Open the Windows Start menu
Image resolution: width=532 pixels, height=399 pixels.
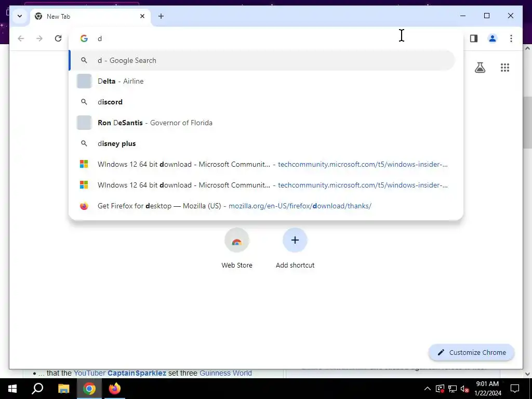point(12,389)
